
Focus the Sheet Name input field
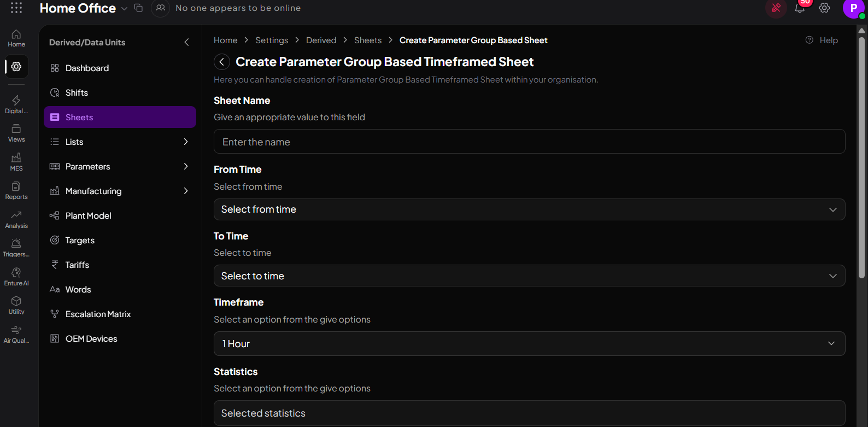[x=529, y=142]
